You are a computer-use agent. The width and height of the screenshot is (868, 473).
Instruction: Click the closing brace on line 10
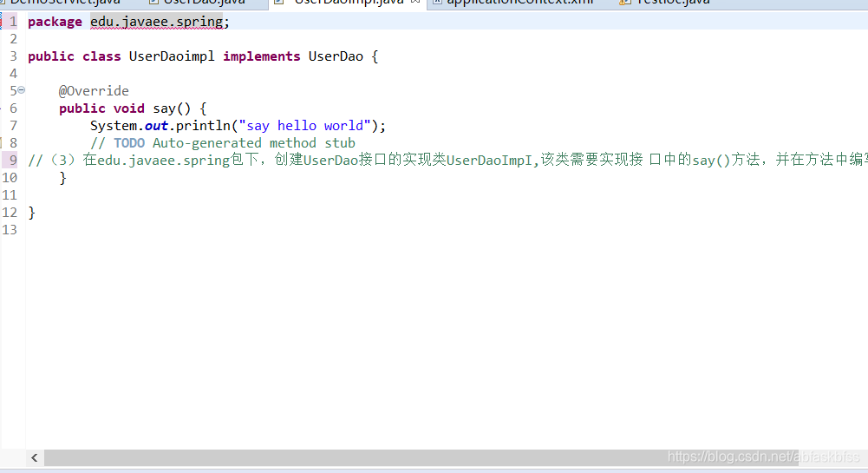pos(62,178)
